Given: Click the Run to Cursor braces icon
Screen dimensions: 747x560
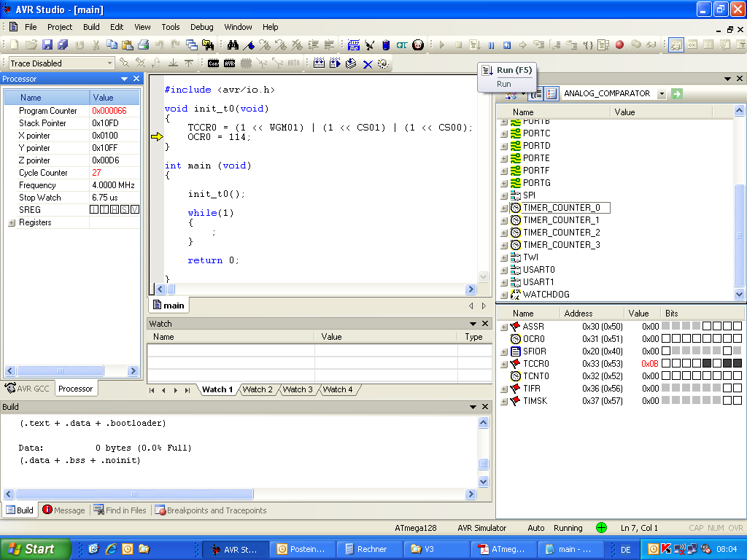Looking at the screenshot, I should tap(589, 44).
